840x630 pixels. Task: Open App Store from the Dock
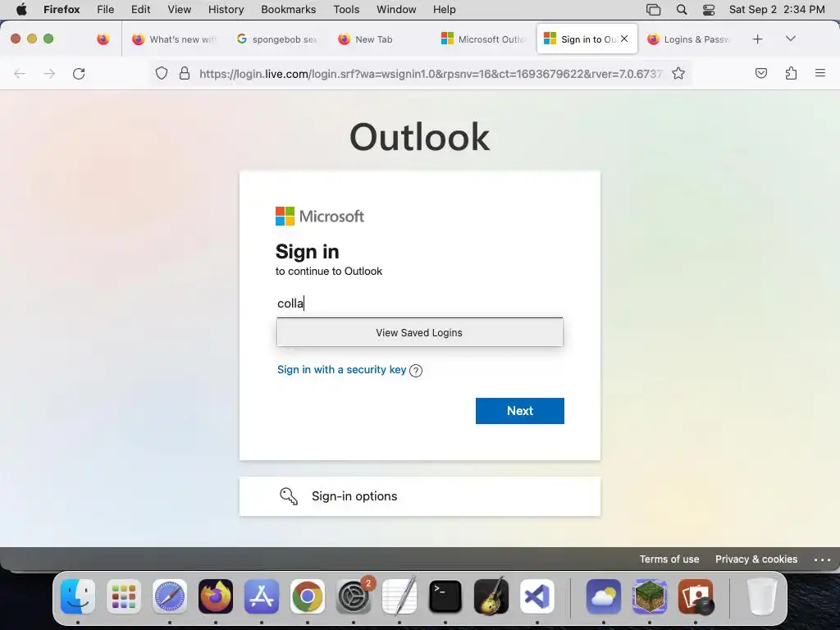262,596
